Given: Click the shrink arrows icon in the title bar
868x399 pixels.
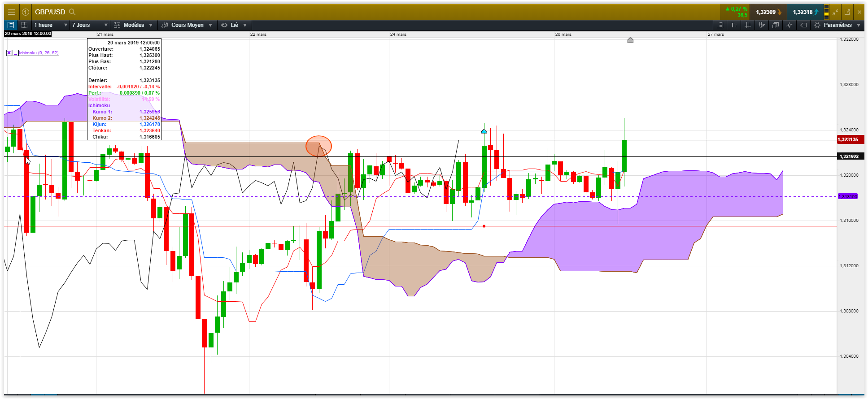Looking at the screenshot, I should click(x=835, y=12).
